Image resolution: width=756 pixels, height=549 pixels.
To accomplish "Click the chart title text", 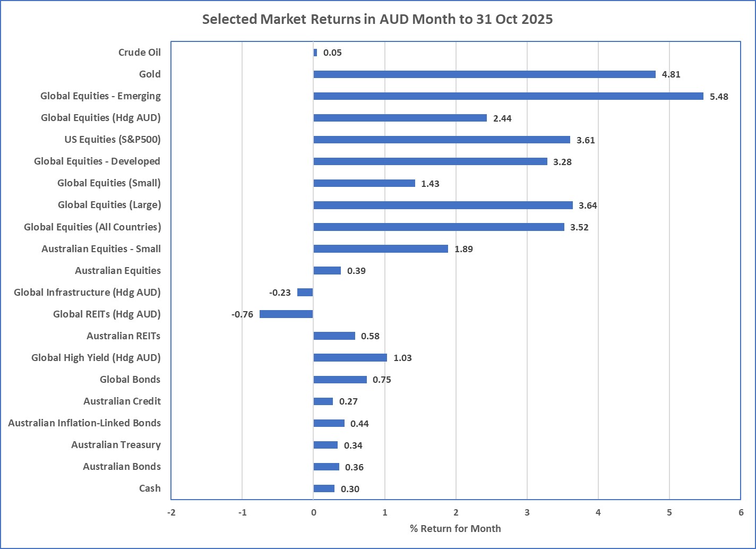I will (x=377, y=20).
